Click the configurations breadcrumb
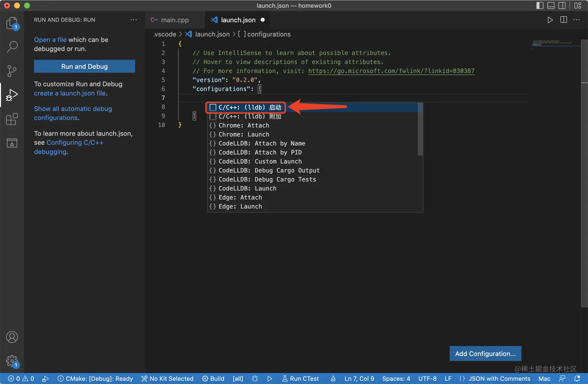This screenshot has height=384, width=588. pyautogui.click(x=264, y=34)
